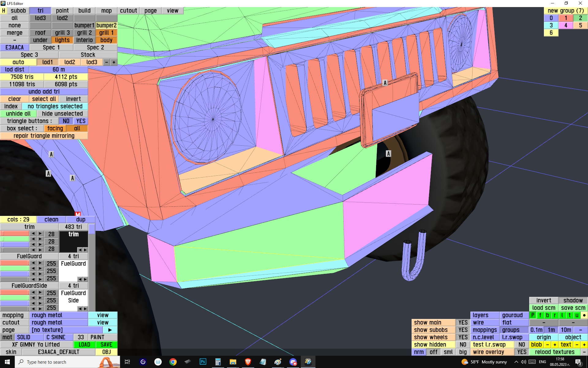The image size is (588, 368).
Task: Open Photoshop from the taskbar
Action: coord(203,362)
